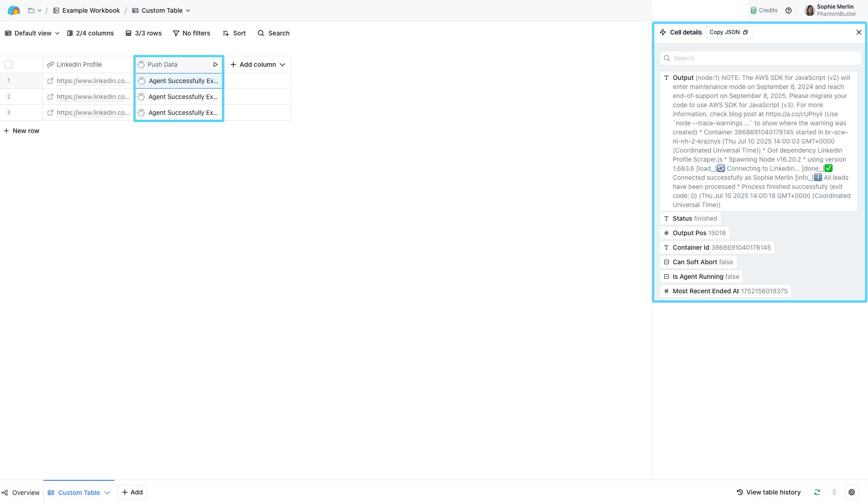Click the PhantomBuster icon in row 3 cell
The image size is (868, 504).
tap(141, 113)
